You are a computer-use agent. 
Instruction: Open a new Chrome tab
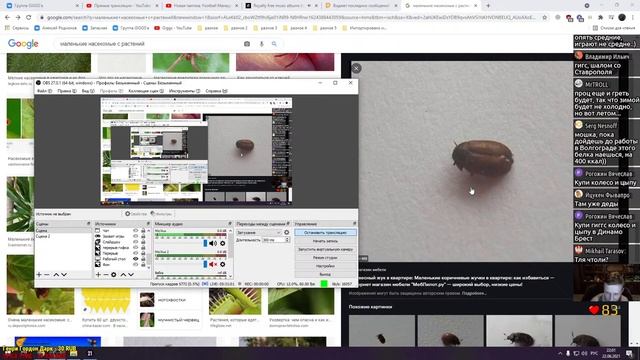pyautogui.click(x=488, y=6)
